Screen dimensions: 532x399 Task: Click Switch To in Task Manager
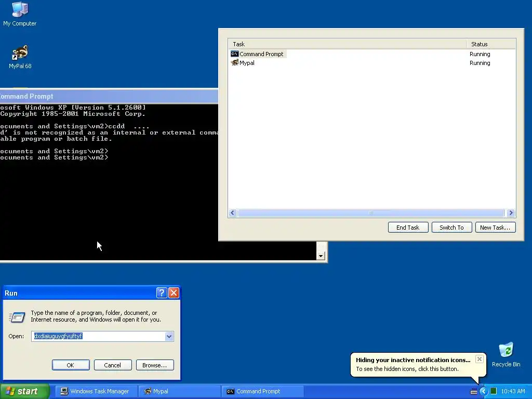451,228
